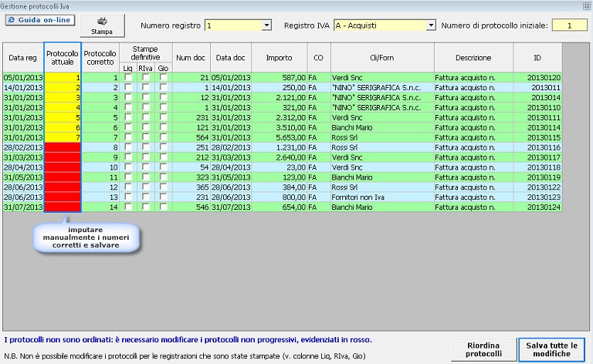The image size is (593, 364).
Task: Click ID cell 20130117
Action: pos(537,157)
